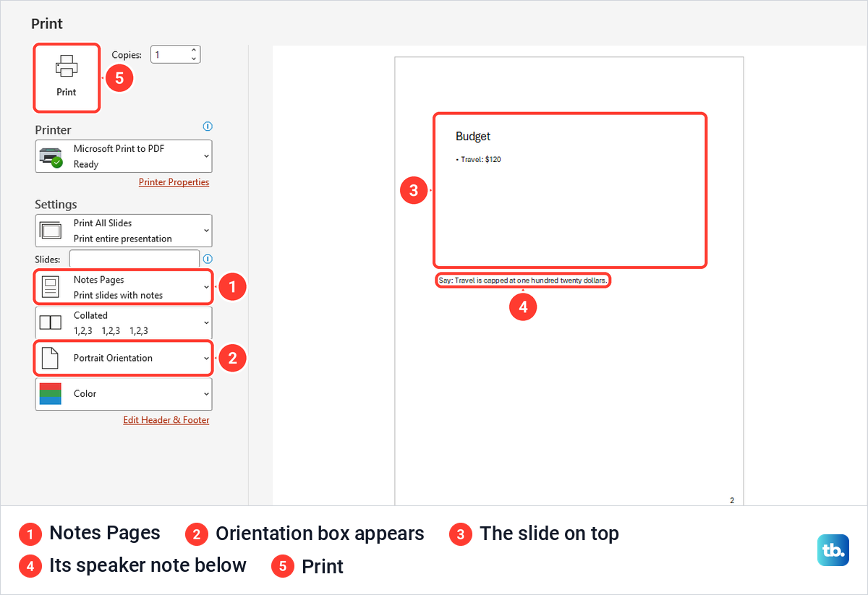Open the Print All Slides dropdown
The image size is (868, 595).
[x=124, y=231]
